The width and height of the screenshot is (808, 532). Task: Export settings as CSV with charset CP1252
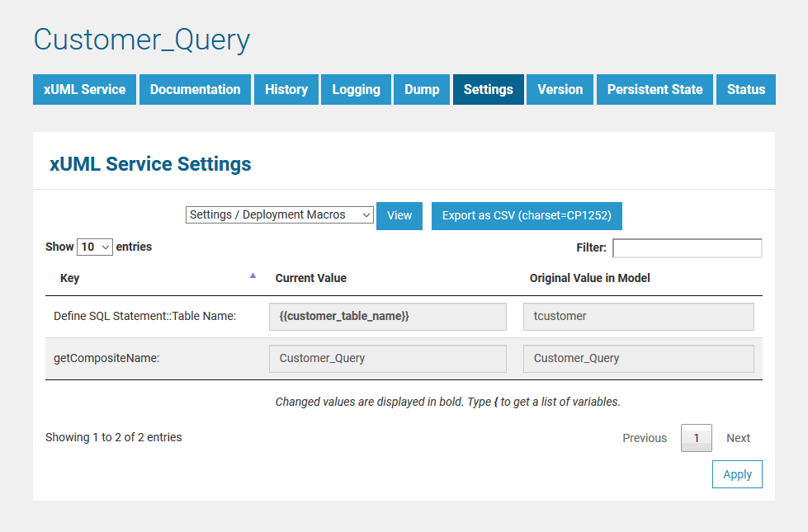(527, 214)
